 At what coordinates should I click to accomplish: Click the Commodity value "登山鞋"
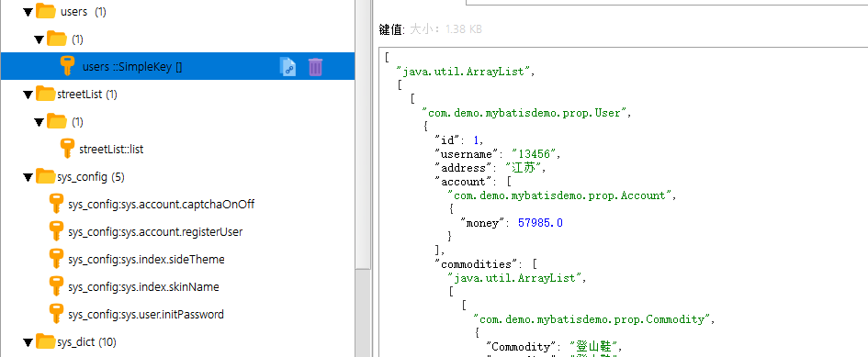(595, 347)
